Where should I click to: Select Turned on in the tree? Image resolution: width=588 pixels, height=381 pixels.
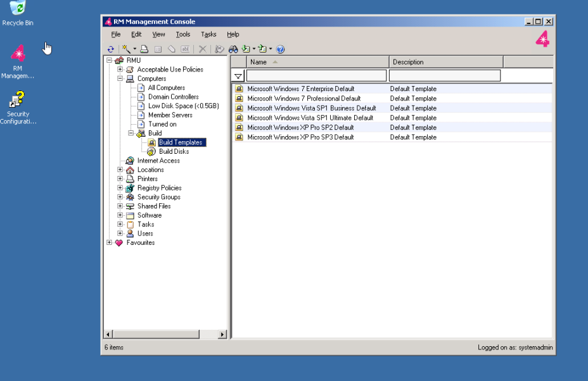click(x=162, y=124)
